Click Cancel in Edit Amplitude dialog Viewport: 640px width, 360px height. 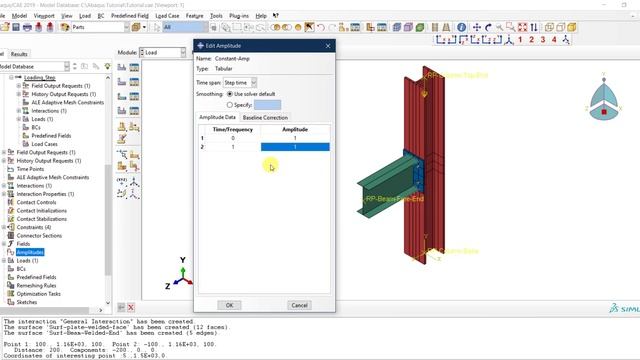[299, 305]
